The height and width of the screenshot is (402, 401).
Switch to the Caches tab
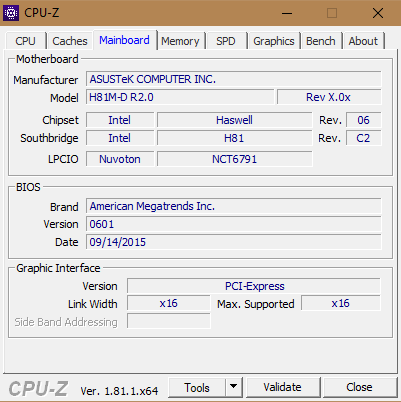coord(70,41)
